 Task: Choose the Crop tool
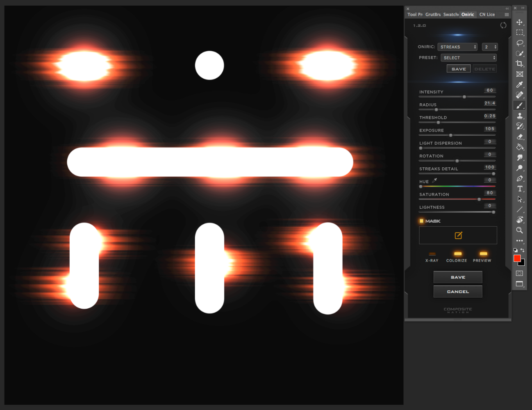pyautogui.click(x=519, y=64)
